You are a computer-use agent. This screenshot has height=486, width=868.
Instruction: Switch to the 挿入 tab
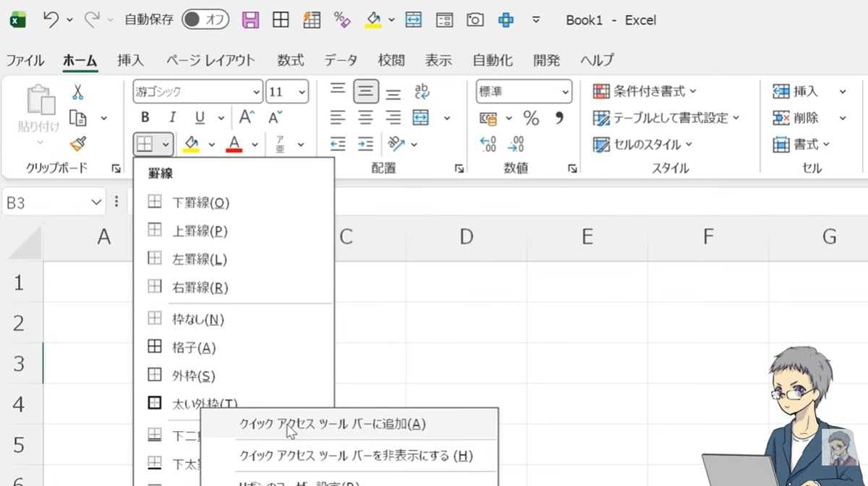pos(130,60)
